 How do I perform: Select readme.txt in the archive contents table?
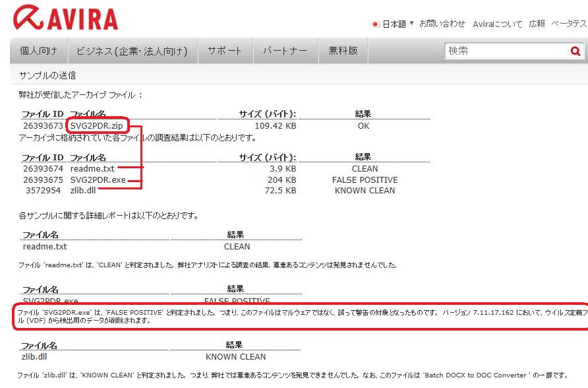92,169
